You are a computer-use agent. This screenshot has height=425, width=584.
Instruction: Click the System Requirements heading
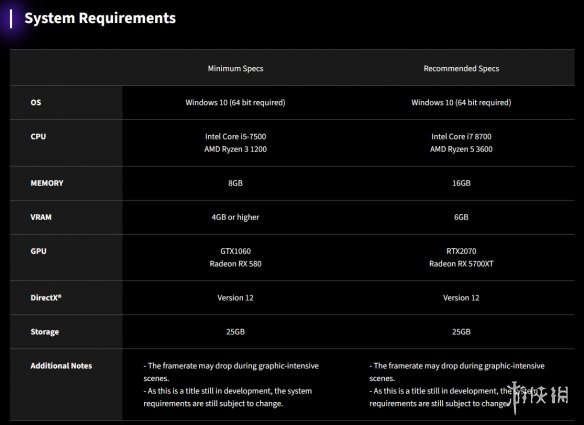[x=100, y=18]
